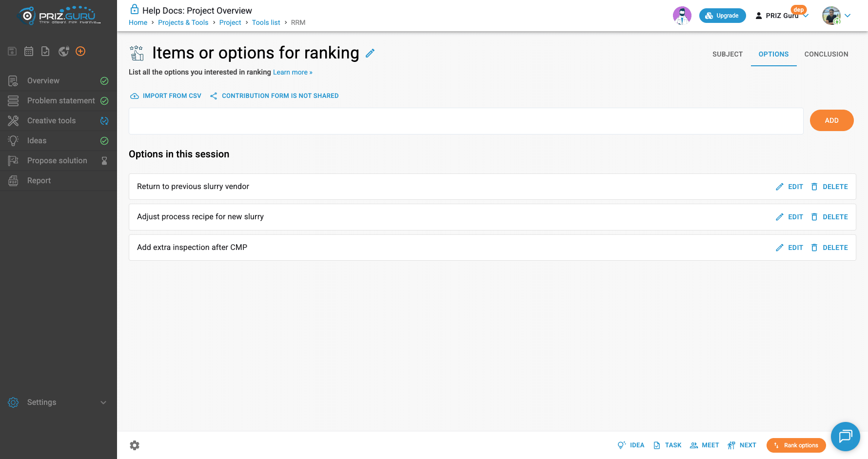Expand the profile menu chevron
This screenshot has width=868, height=459.
(848, 16)
